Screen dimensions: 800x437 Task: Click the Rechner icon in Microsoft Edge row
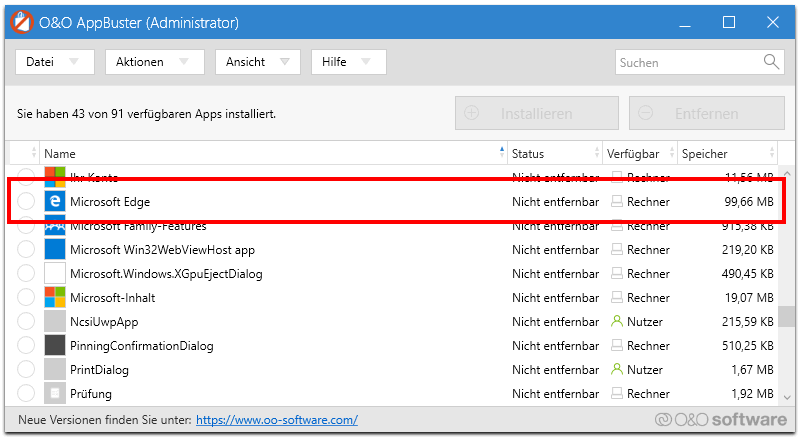pos(617,201)
